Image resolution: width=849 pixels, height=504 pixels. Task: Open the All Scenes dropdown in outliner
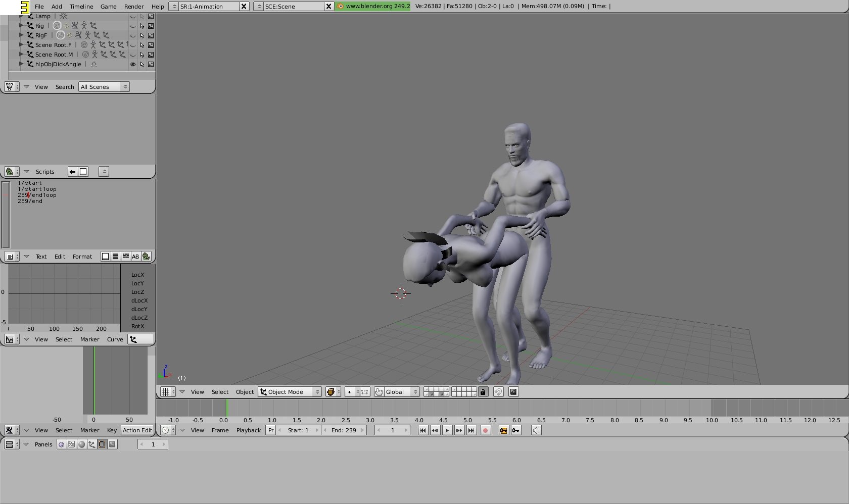click(x=104, y=87)
